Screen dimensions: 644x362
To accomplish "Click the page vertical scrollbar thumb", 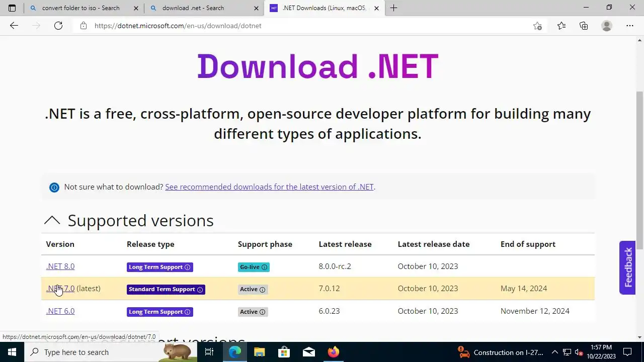I will (x=640, y=171).
